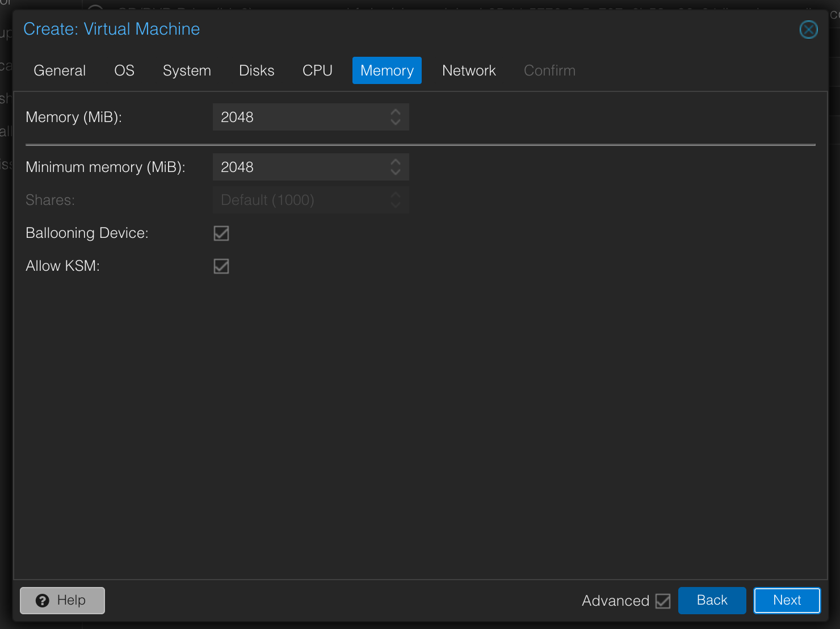The width and height of the screenshot is (840, 629).
Task: Click the up arrow on Memory spinner
Action: (x=396, y=112)
